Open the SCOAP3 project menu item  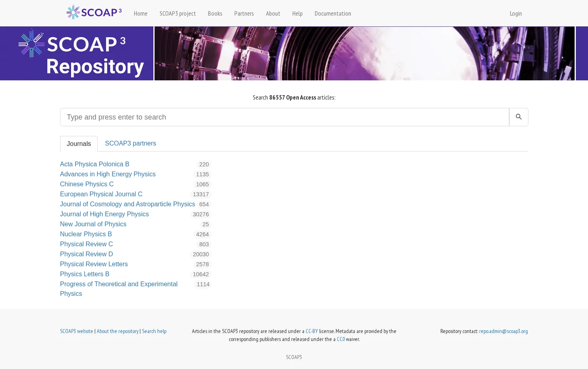[178, 14]
